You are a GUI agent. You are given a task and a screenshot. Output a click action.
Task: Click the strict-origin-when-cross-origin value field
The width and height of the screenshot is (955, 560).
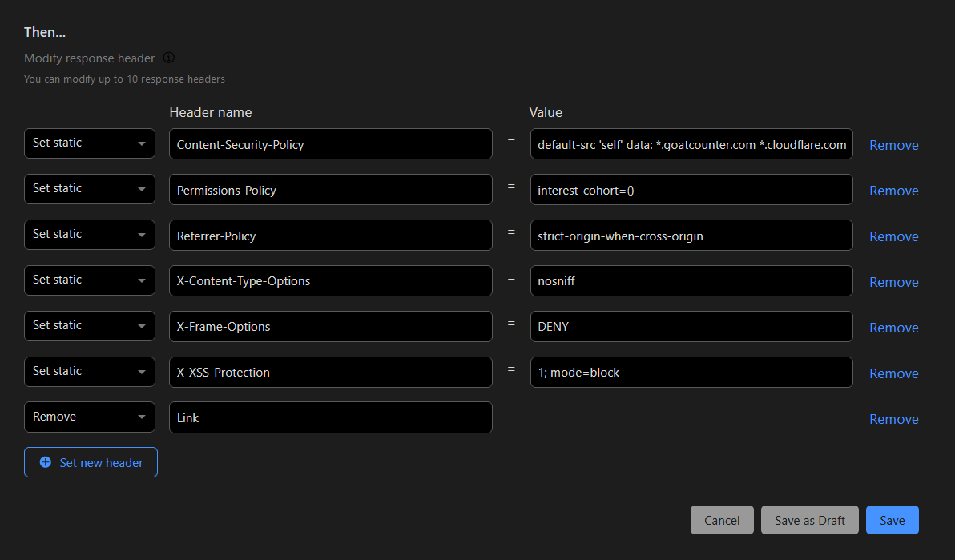click(x=691, y=236)
